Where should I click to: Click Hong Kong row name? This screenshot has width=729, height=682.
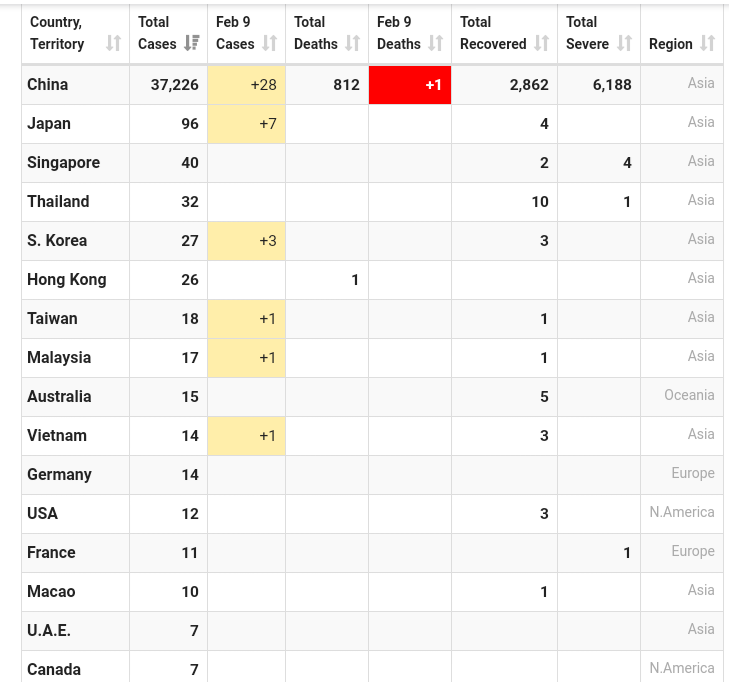point(67,280)
